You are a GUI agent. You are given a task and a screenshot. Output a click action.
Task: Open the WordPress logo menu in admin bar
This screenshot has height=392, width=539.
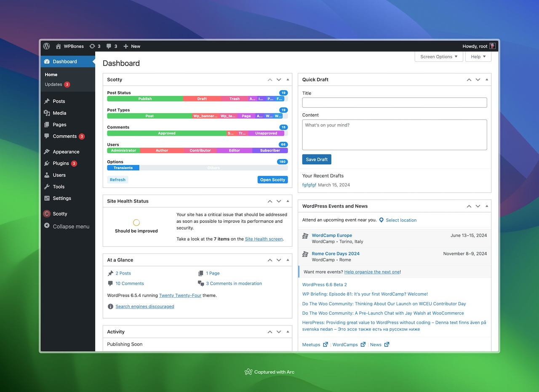click(47, 46)
